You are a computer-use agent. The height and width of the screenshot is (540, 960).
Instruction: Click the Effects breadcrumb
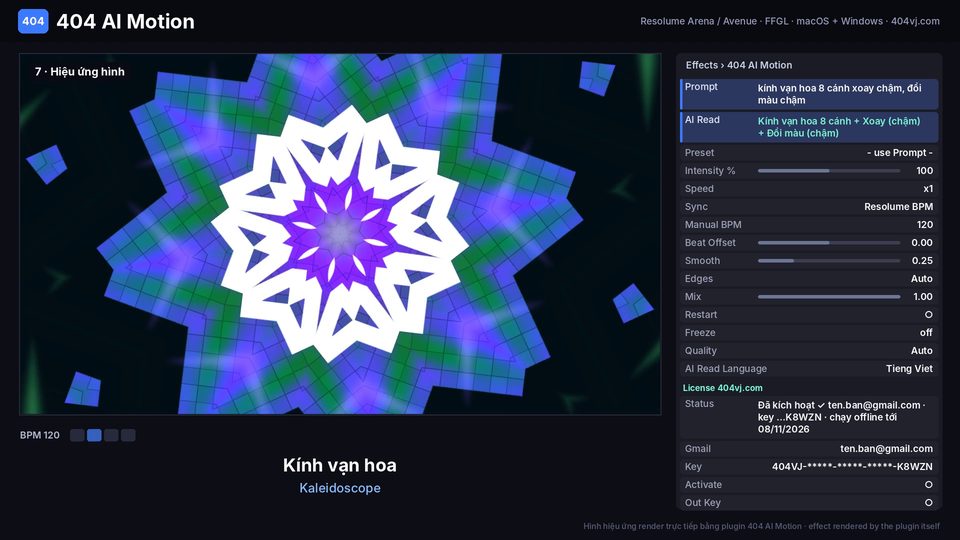coord(702,65)
